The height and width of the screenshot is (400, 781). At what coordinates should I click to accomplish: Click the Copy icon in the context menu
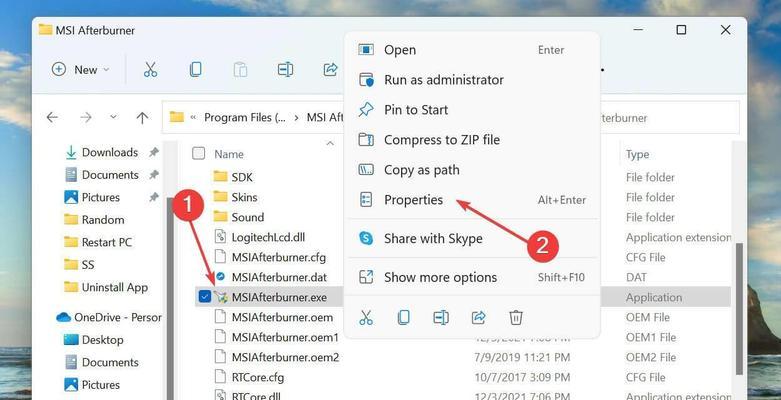tap(403, 317)
